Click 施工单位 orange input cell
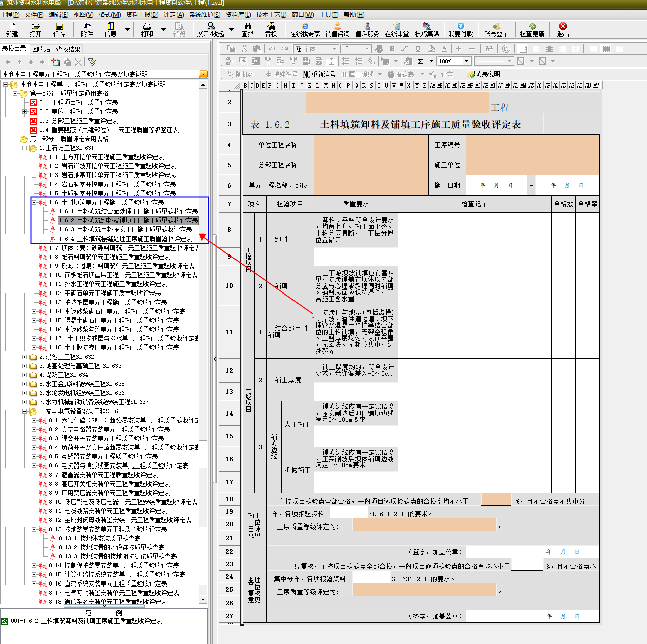This screenshot has width=647, height=644. 533,165
